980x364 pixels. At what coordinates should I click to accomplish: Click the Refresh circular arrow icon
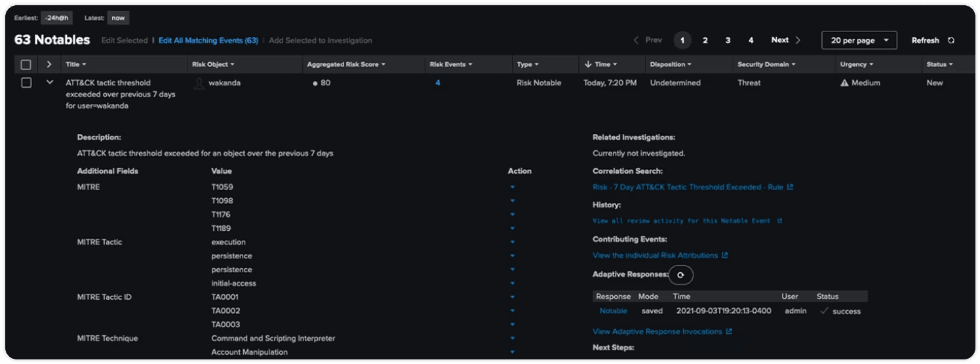(951, 41)
